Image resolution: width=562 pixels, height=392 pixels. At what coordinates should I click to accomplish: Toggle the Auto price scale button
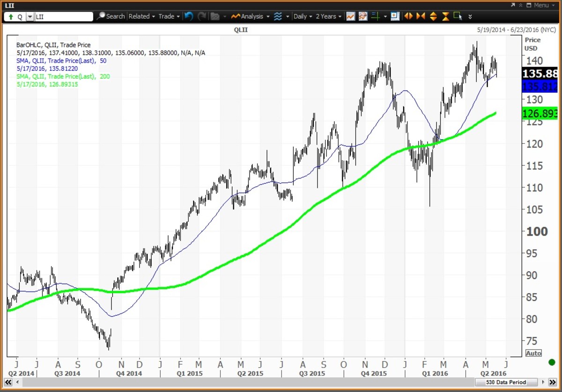pyautogui.click(x=533, y=353)
